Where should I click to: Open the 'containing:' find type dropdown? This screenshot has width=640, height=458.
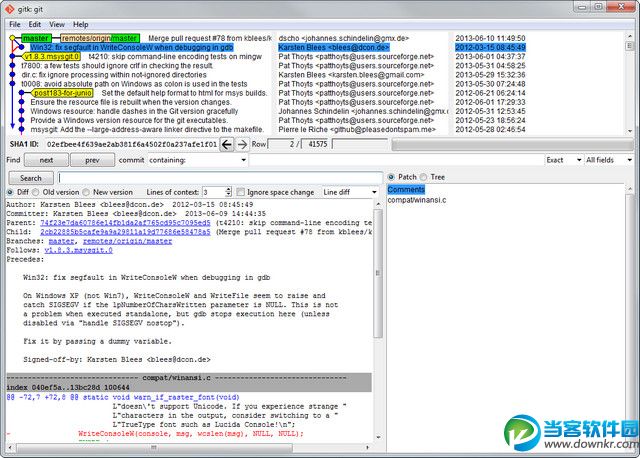coord(198,160)
